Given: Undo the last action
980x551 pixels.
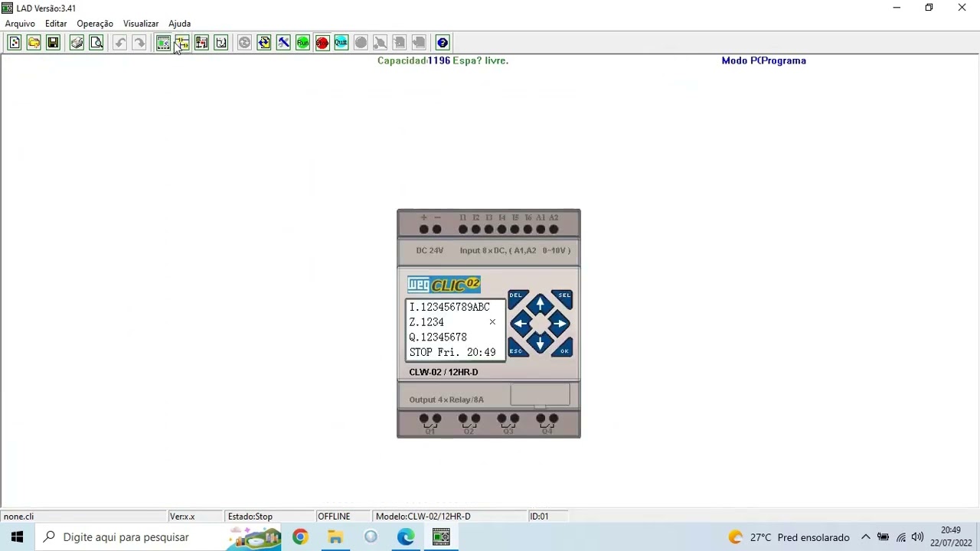Looking at the screenshot, I should coord(120,43).
